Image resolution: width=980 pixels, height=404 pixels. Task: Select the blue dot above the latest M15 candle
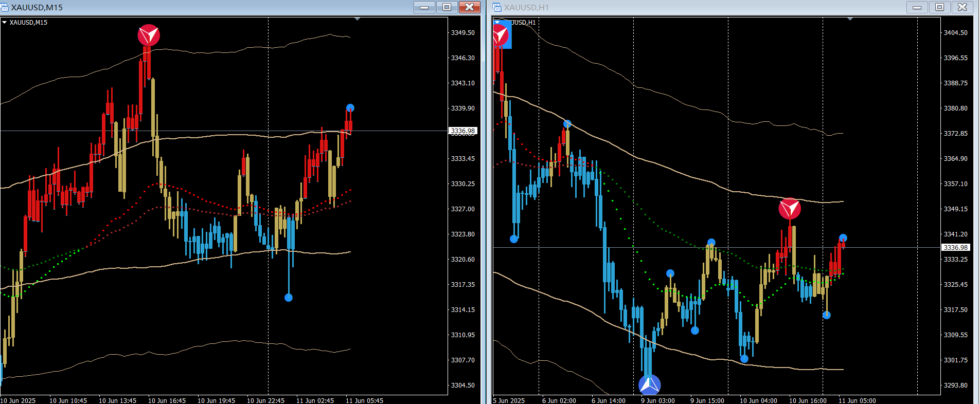pos(350,108)
